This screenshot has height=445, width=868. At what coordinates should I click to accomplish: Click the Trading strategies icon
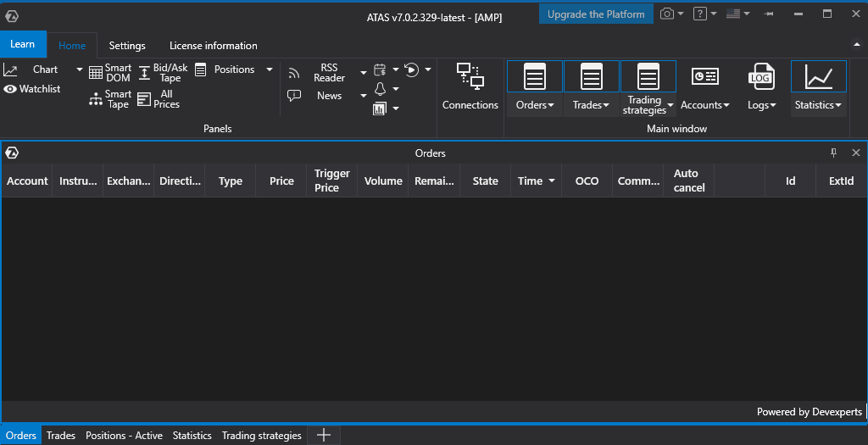pyautogui.click(x=648, y=76)
